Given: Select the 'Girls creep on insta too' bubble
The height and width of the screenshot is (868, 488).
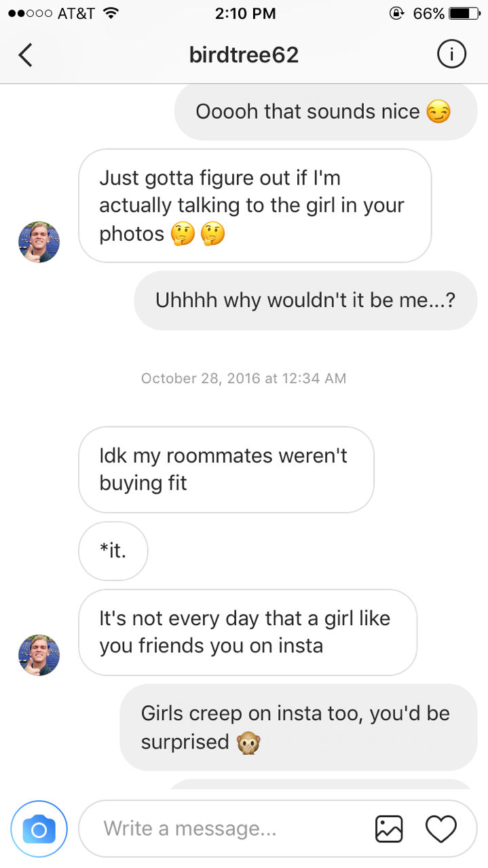Looking at the screenshot, I should [x=299, y=727].
